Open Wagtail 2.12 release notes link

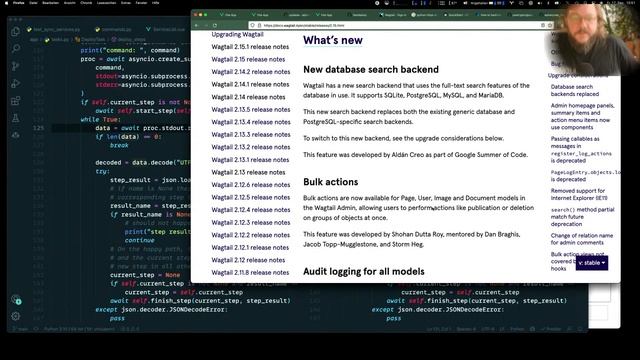(248, 260)
